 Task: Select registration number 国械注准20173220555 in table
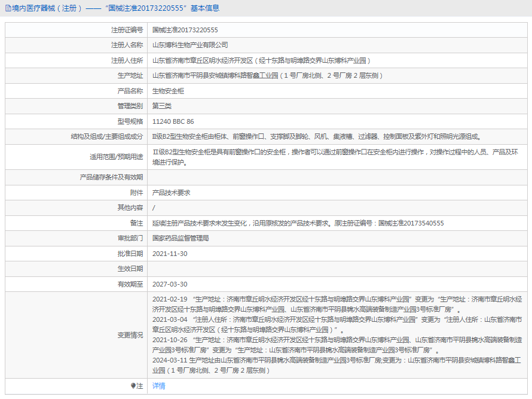pos(185,30)
